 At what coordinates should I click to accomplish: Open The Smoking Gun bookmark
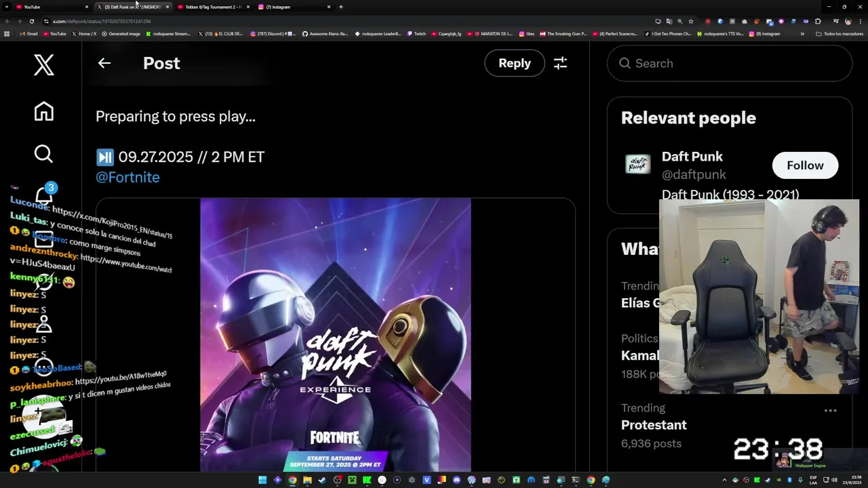[x=564, y=33]
